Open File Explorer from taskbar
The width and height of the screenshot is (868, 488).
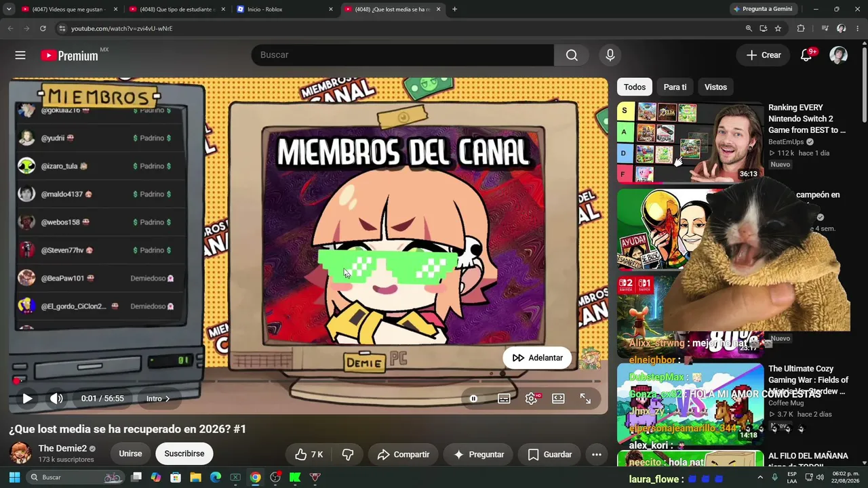click(x=195, y=477)
